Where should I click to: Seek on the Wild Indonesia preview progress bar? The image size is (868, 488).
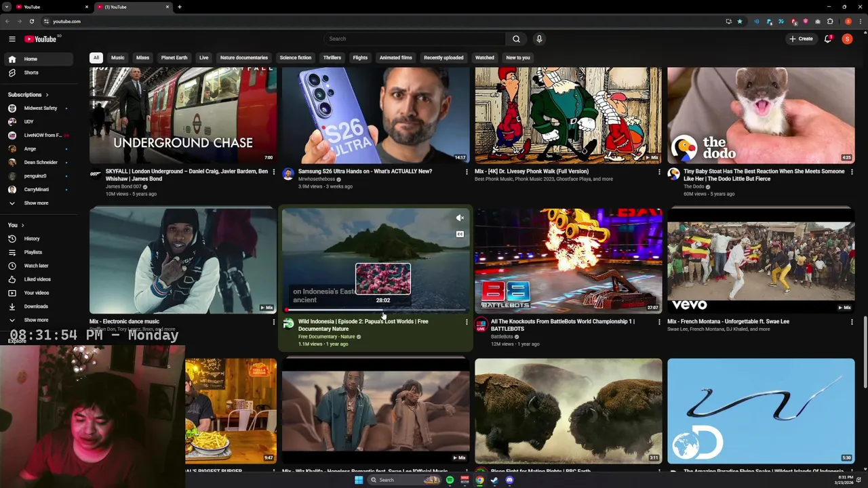[376, 310]
